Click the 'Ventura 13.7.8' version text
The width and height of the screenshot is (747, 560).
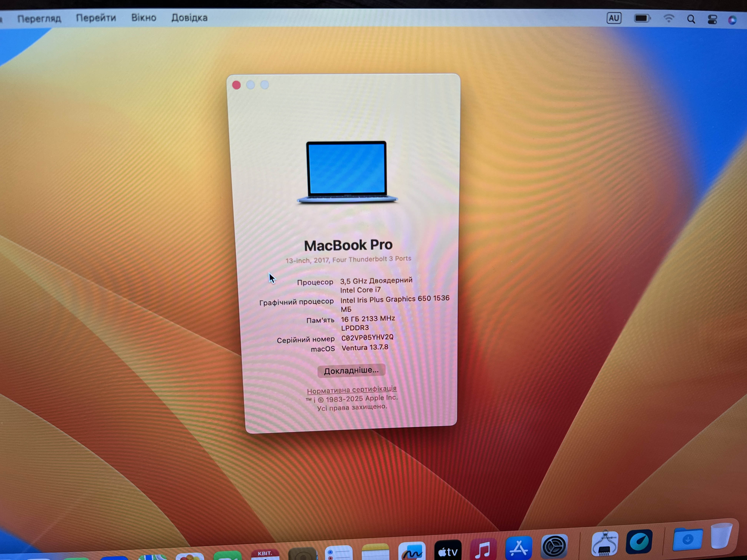click(365, 348)
